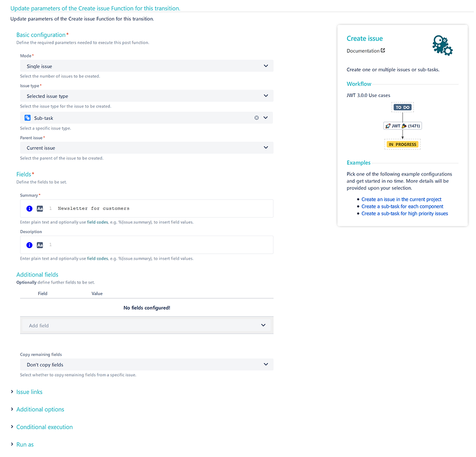Click the Aa text mode icon in Summary
The height and width of the screenshot is (457, 476).
click(x=40, y=209)
